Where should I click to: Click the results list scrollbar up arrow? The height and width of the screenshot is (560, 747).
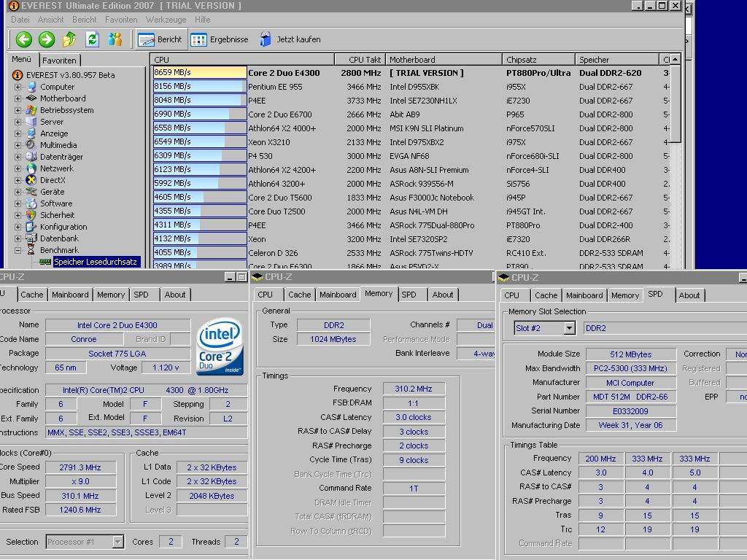click(x=675, y=60)
